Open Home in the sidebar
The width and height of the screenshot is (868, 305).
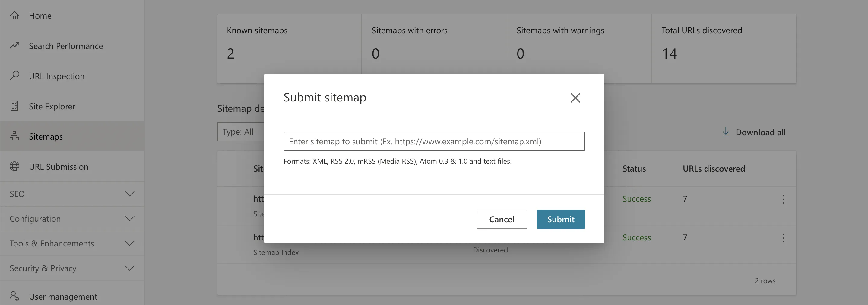point(72,15)
